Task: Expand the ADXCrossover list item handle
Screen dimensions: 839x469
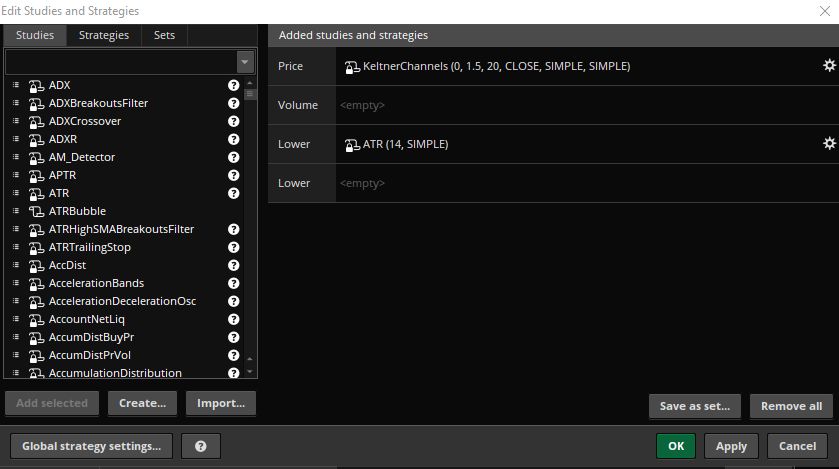Action: tap(16, 121)
